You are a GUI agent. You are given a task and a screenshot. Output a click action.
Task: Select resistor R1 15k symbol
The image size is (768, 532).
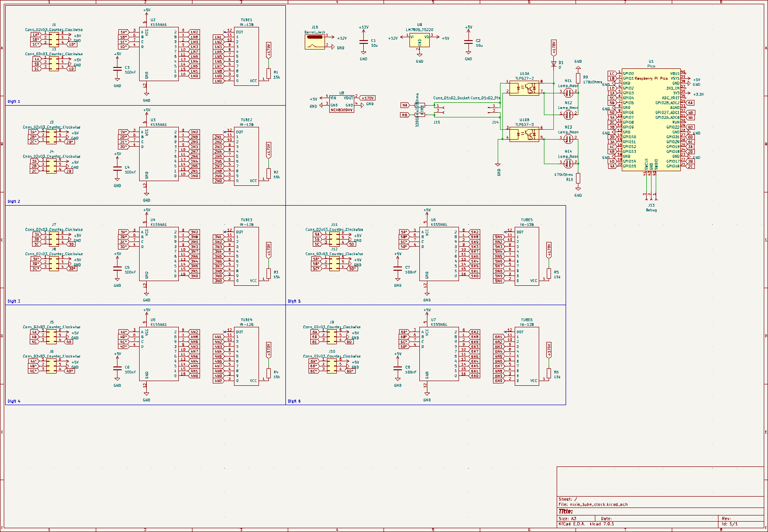[268, 74]
